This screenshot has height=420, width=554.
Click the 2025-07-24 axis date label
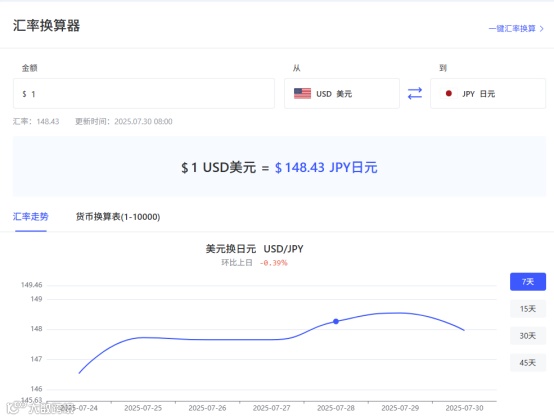(x=79, y=408)
